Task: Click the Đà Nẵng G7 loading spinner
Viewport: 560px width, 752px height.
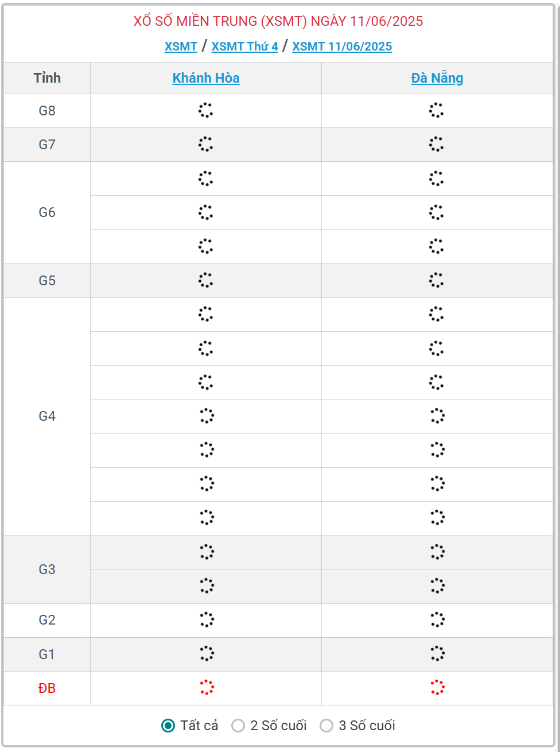Action: tap(437, 144)
